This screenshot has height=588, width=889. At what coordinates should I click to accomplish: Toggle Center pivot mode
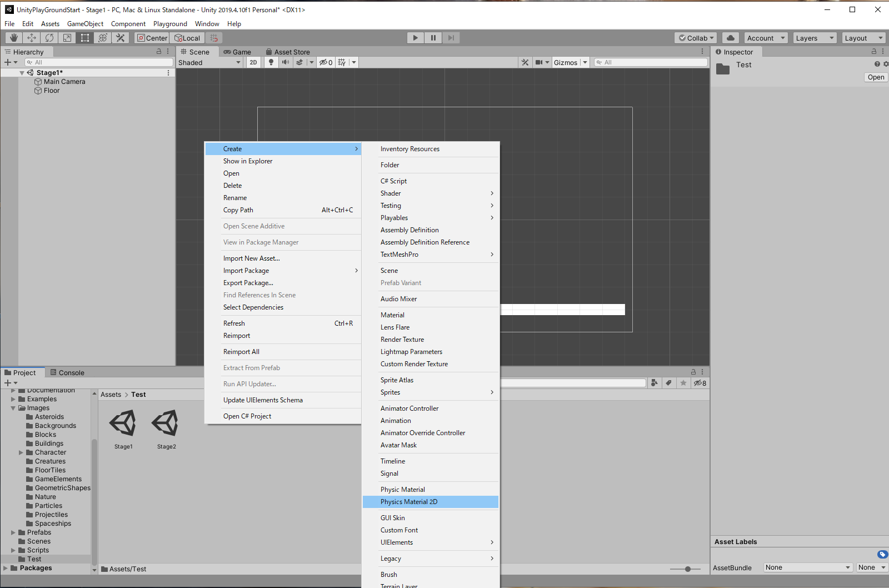point(152,38)
